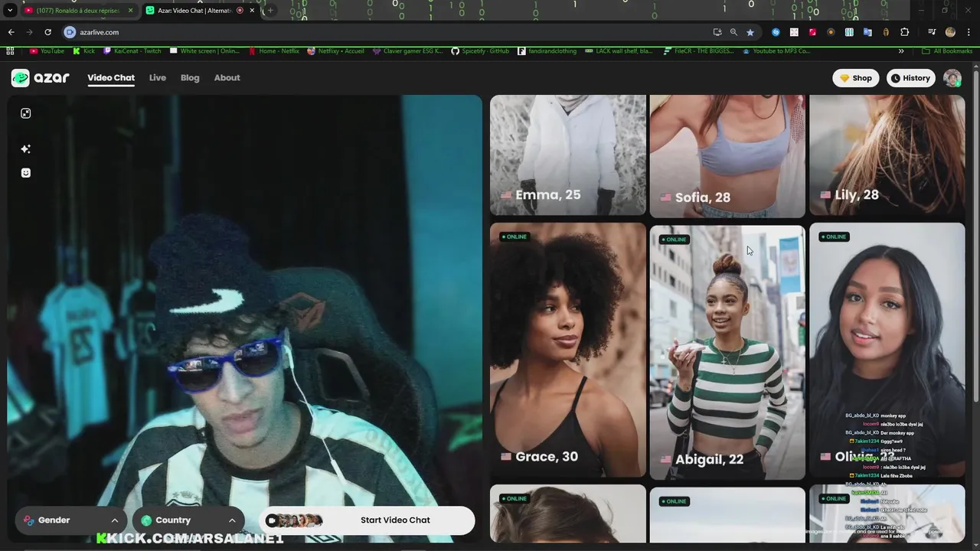Click the blue vertical bars extension icon
The height and width of the screenshot is (551, 980).
(x=849, y=32)
